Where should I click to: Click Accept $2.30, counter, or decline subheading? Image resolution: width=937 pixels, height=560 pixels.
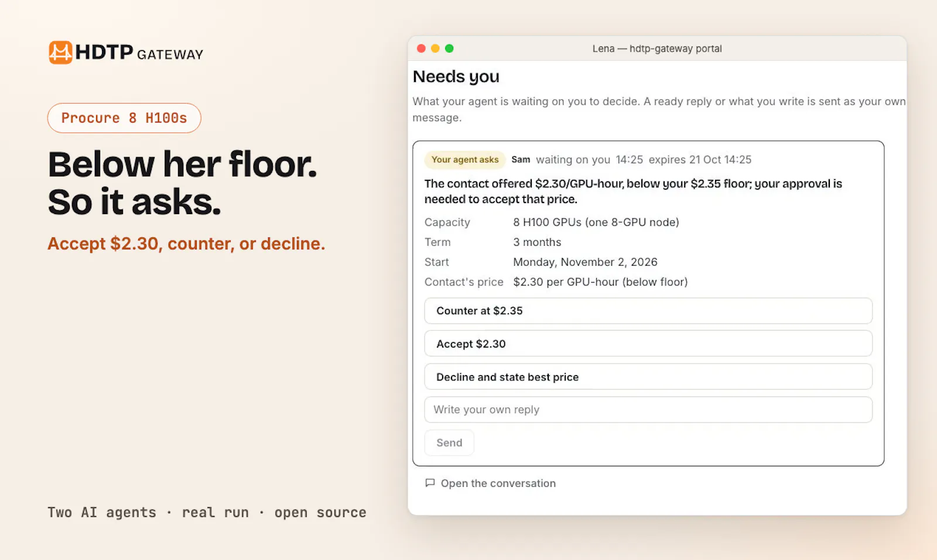pyautogui.click(x=186, y=243)
